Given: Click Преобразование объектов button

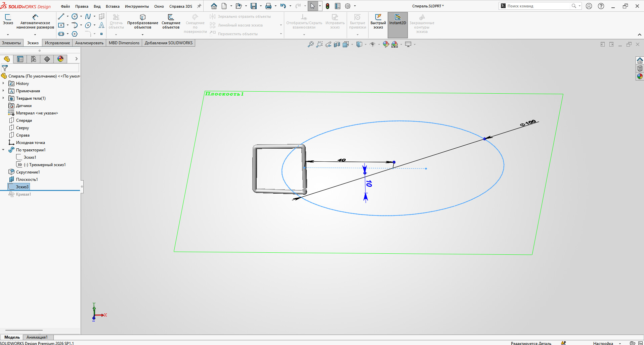Looking at the screenshot, I should point(142,21).
